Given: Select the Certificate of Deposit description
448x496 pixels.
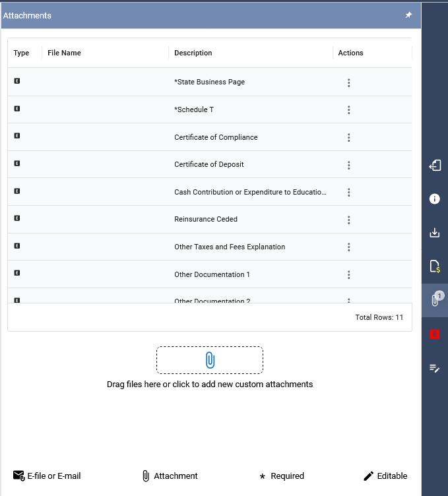Looking at the screenshot, I should (x=208, y=164).
